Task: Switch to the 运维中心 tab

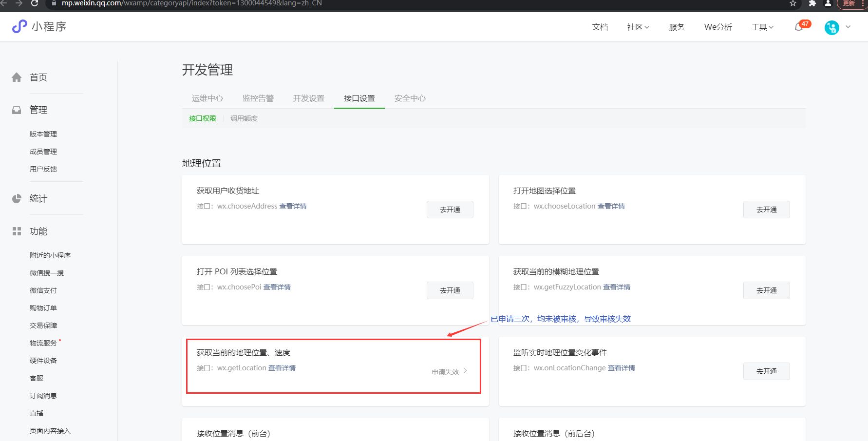Action: coord(208,98)
